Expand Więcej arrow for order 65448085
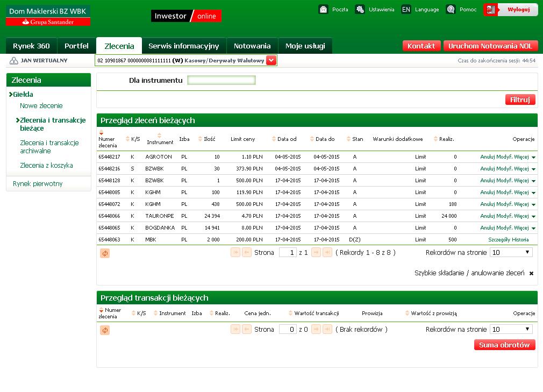 point(533,193)
